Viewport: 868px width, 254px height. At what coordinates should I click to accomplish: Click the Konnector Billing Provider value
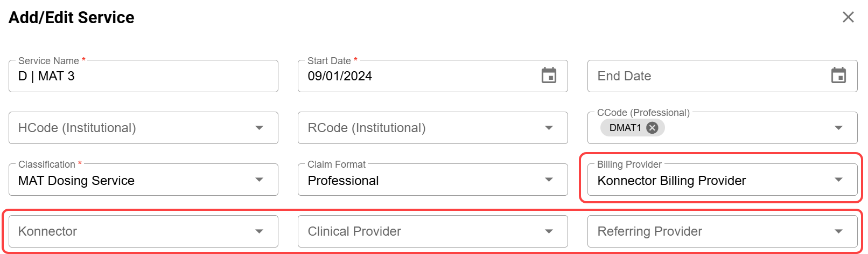pyautogui.click(x=671, y=181)
